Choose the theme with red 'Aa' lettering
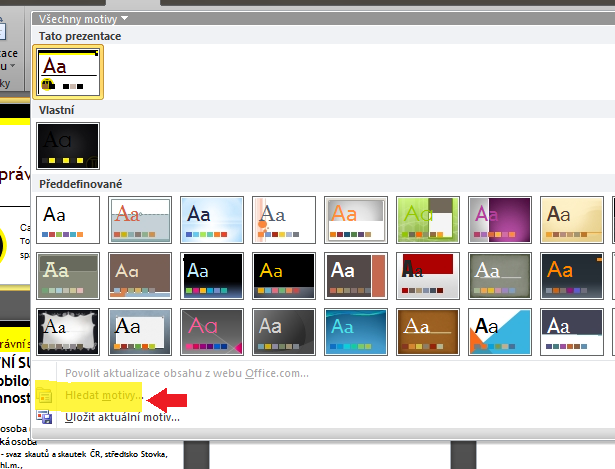This screenshot has height=469, width=615. click(x=140, y=219)
